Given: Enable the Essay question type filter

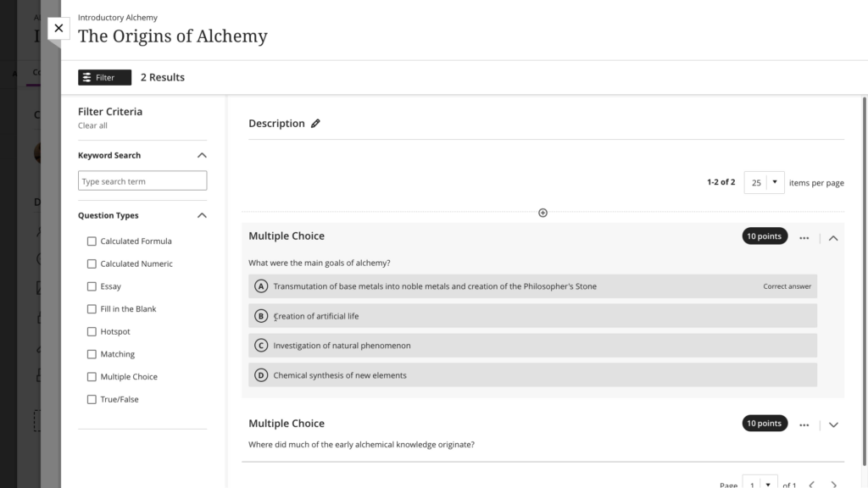Looking at the screenshot, I should [x=92, y=286].
